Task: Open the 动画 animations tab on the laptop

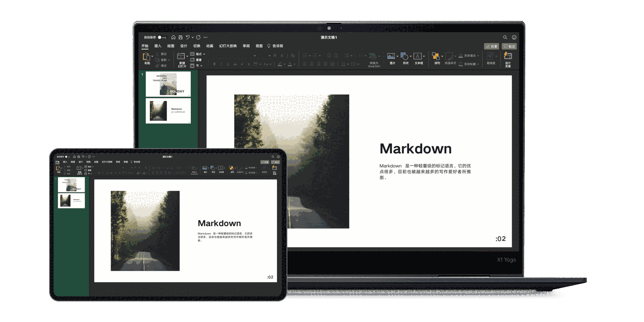Action: pyautogui.click(x=210, y=46)
